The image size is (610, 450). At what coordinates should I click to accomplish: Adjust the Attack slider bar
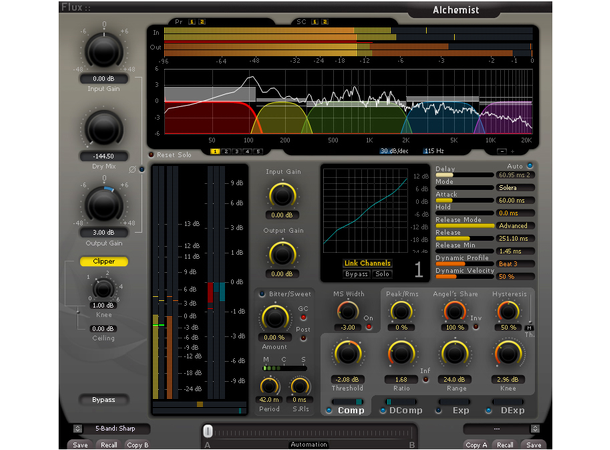tap(465, 200)
